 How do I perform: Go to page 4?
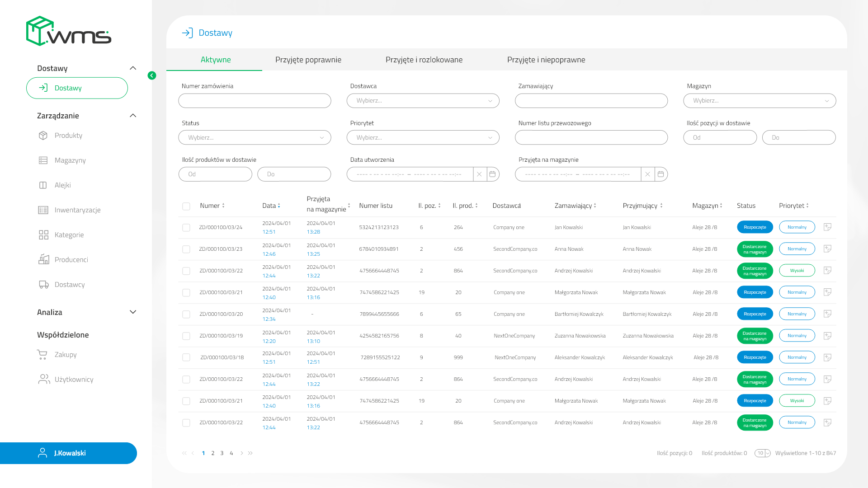(231, 453)
